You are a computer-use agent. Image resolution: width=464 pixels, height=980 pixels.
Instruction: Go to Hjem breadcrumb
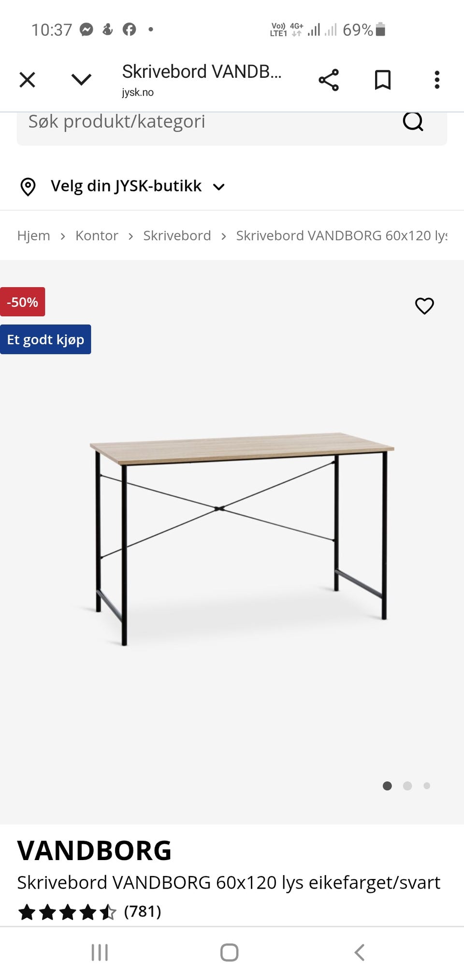pos(34,235)
